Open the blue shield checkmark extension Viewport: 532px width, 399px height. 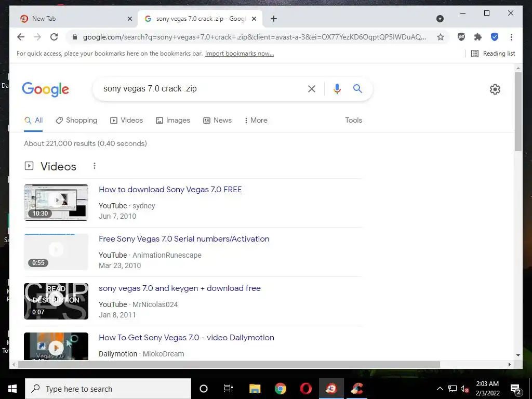(495, 37)
